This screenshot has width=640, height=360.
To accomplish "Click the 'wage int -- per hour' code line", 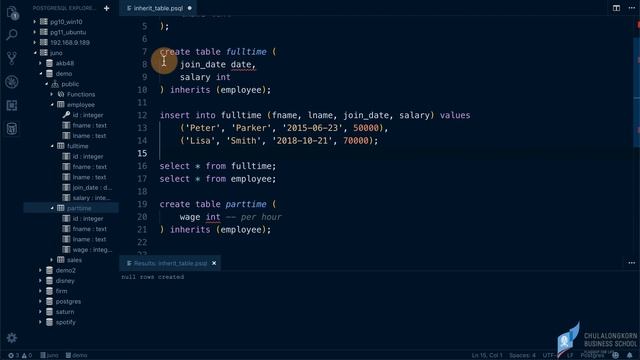I will point(231,217).
